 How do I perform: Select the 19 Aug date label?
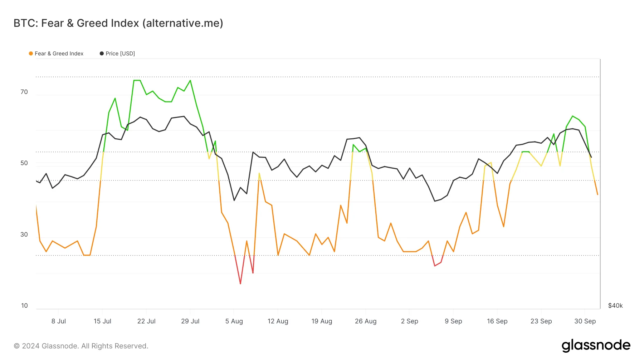pyautogui.click(x=322, y=321)
